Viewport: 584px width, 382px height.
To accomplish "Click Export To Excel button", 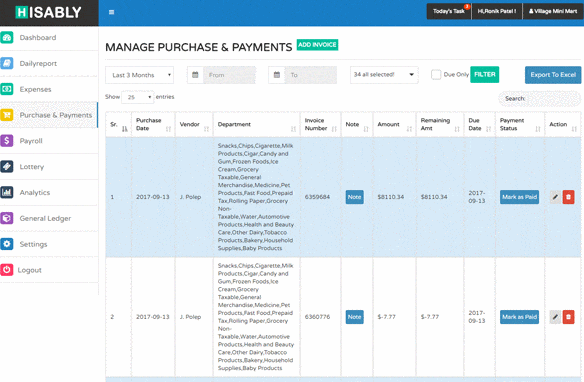I will 553,75.
